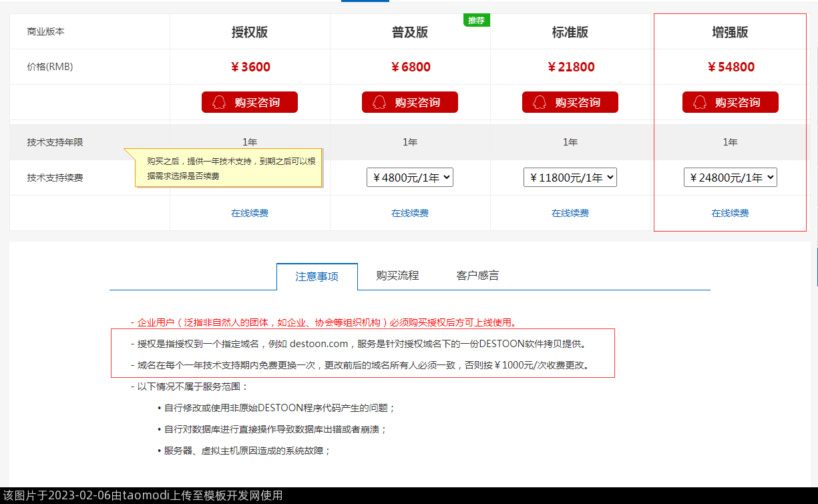Open the ¥4800元/1年 renewal dropdown
This screenshot has height=504, width=818.
[x=410, y=178]
